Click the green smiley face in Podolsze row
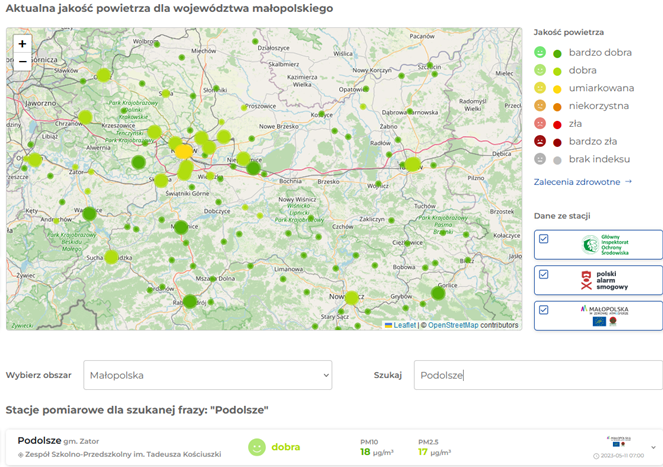Viewport: 663px width, 467px height. click(257, 447)
